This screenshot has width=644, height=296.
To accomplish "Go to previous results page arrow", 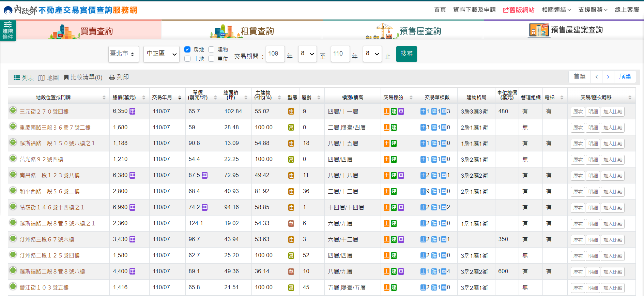I will [x=597, y=77].
